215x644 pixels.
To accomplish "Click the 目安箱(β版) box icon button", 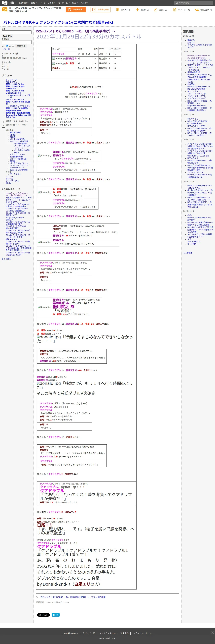I will (x=101, y=10).
